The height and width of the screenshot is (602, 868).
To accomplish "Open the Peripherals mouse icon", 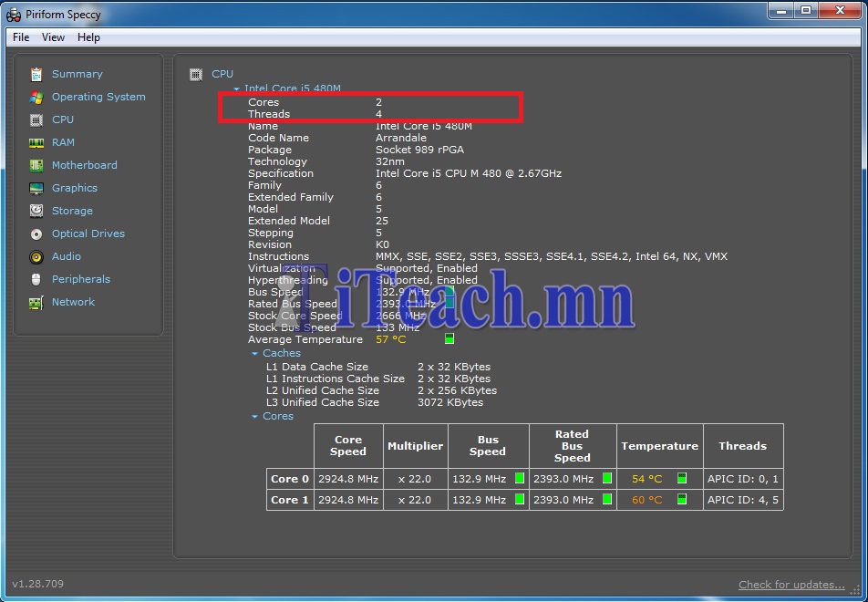I will 36,279.
